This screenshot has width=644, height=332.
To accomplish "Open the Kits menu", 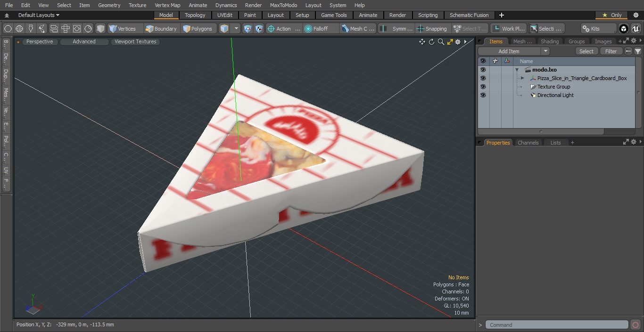I will (598, 29).
